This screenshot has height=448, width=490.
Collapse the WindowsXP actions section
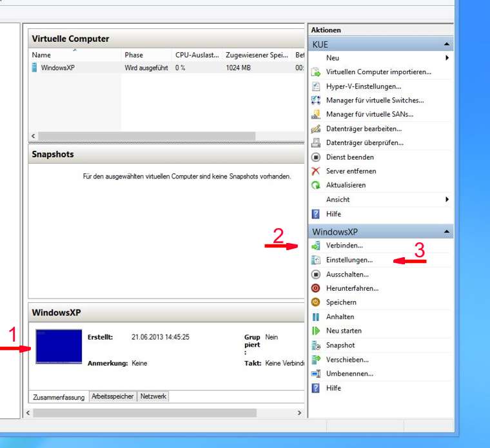(447, 231)
